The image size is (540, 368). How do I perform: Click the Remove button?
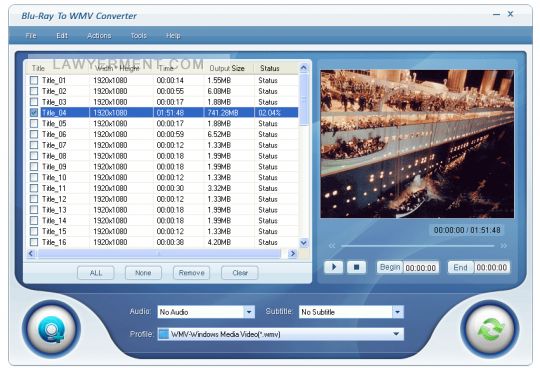point(191,273)
